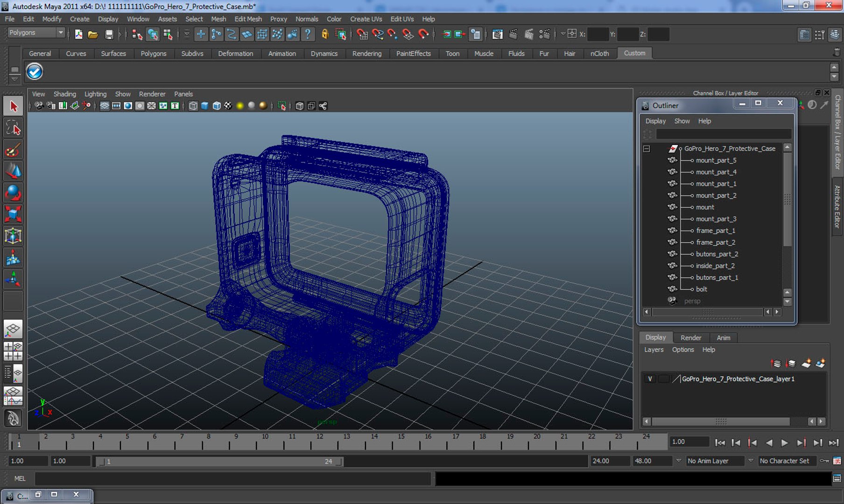The image size is (844, 504).
Task: Go to start of playback range
Action: click(x=720, y=443)
